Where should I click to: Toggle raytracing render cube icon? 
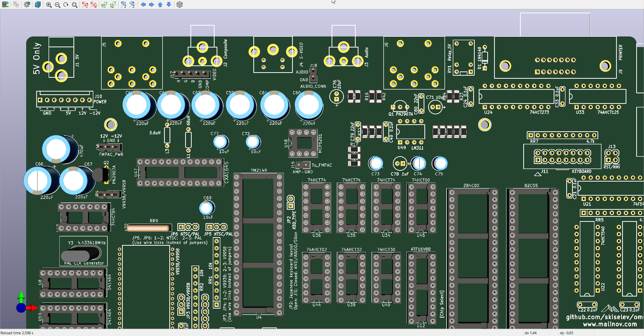(x=38, y=5)
